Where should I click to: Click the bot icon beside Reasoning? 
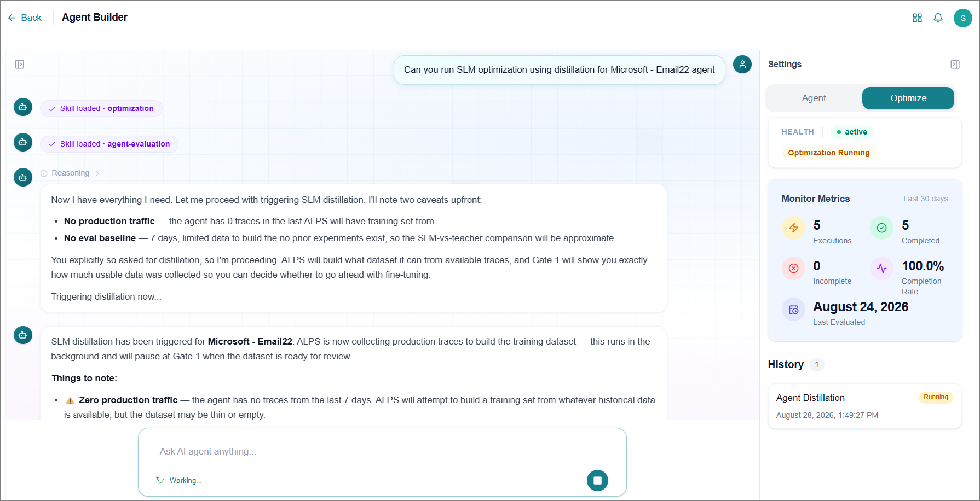pos(23,177)
